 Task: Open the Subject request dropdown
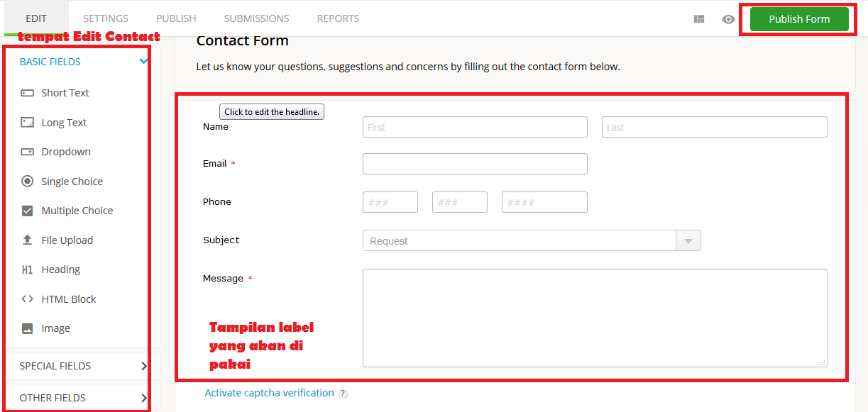click(x=688, y=240)
